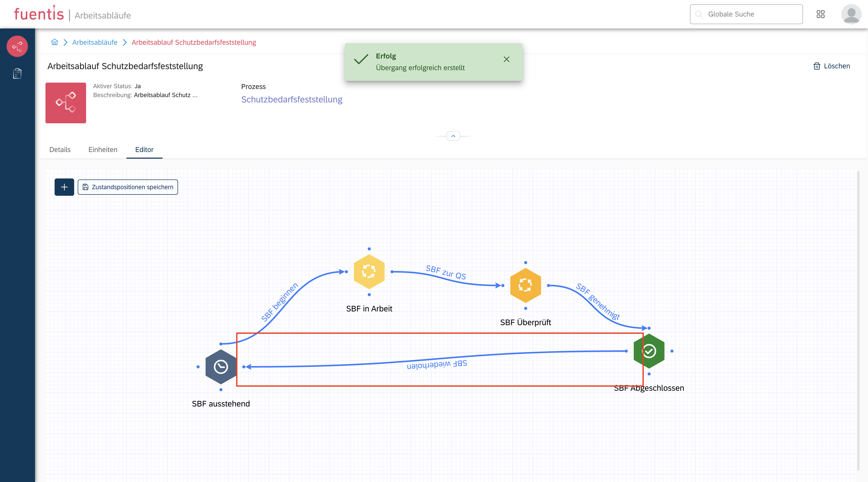This screenshot has width=868, height=482.
Task: Click Zustandspositionen speichern button
Action: click(128, 187)
